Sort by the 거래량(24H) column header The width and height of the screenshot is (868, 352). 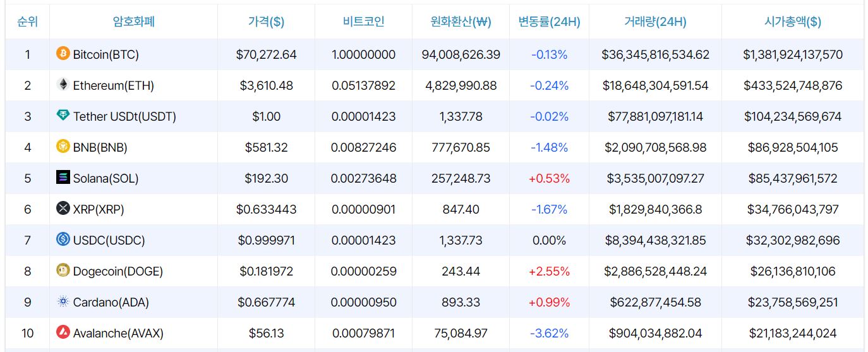(x=656, y=21)
